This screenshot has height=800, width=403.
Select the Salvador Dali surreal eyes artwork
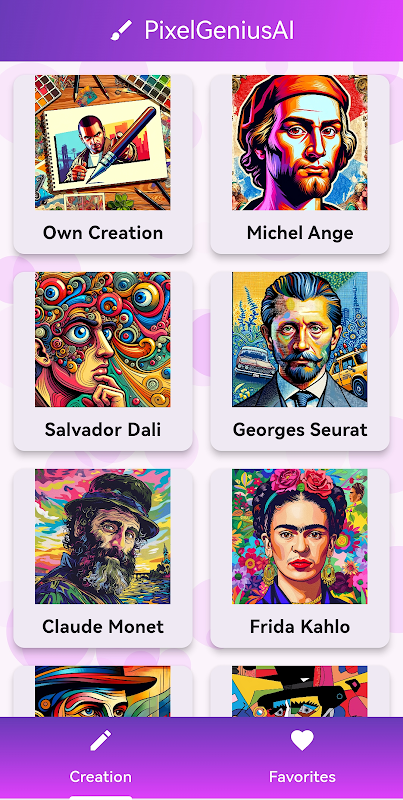click(x=103, y=339)
